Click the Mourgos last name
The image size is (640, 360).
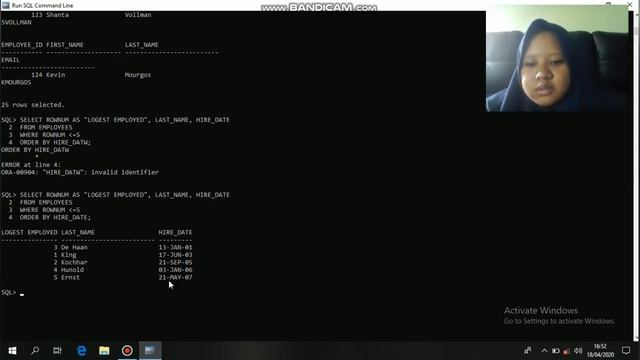pyautogui.click(x=138, y=75)
